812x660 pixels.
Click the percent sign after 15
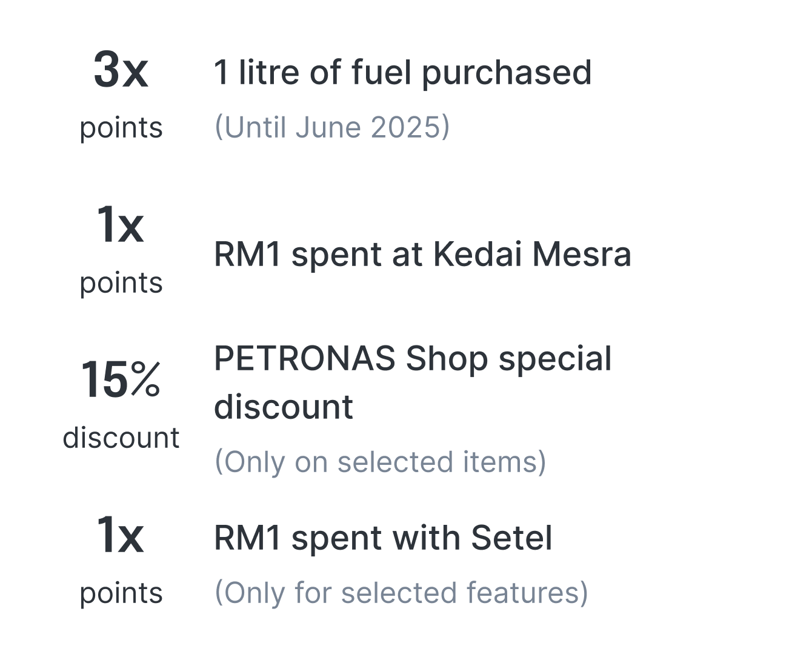click(145, 381)
